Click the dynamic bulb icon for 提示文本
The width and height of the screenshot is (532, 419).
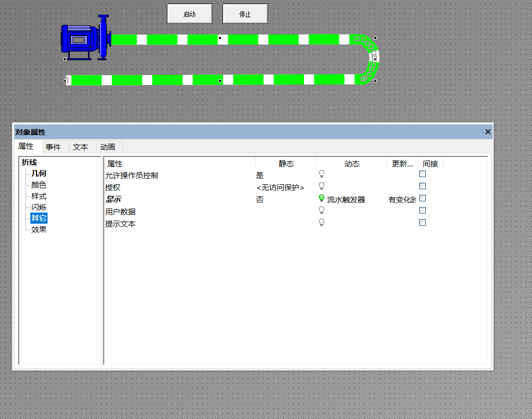point(321,222)
